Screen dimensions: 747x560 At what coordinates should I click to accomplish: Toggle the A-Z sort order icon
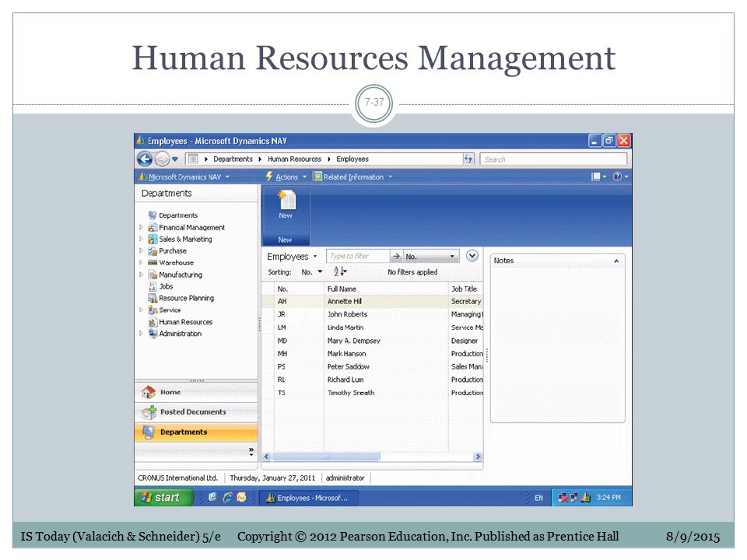click(340, 271)
